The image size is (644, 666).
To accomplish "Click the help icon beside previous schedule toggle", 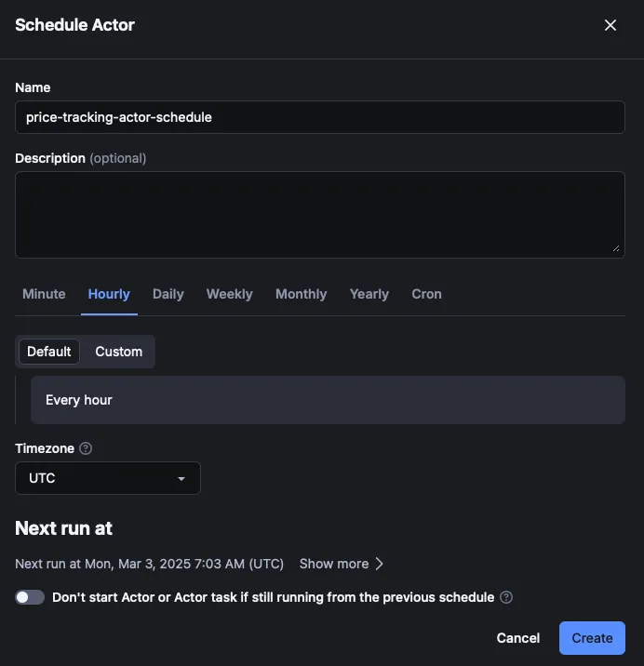I will pos(506,597).
